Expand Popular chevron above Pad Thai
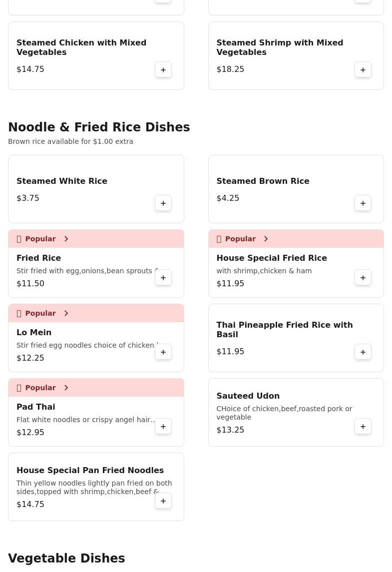The height and width of the screenshot is (572, 392). click(66, 388)
